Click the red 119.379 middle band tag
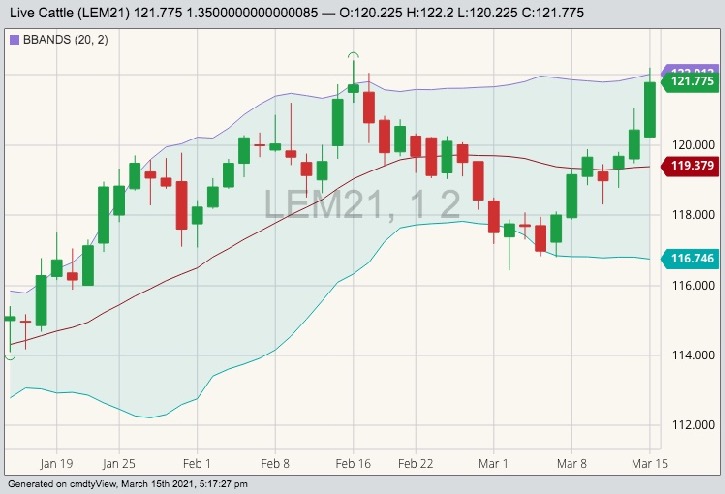725x494 pixels. pyautogui.click(x=691, y=166)
